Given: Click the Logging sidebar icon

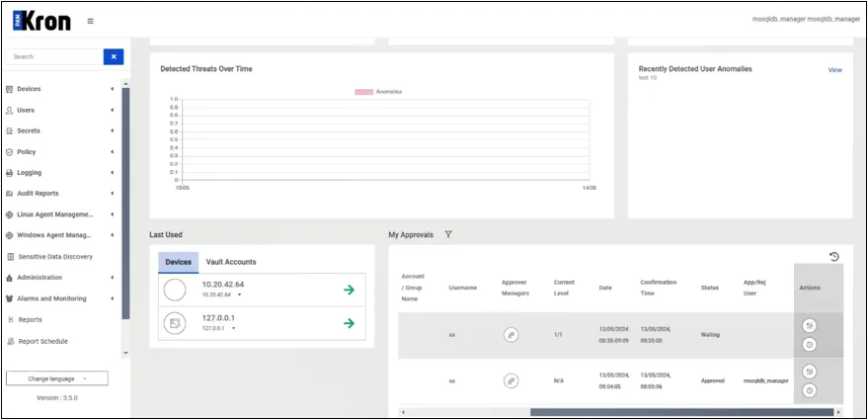Looking at the screenshot, I should [10, 172].
